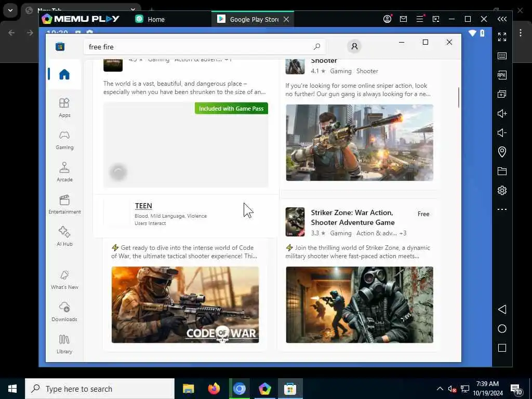Open the store account profile icon
532x399 pixels.
click(x=354, y=46)
